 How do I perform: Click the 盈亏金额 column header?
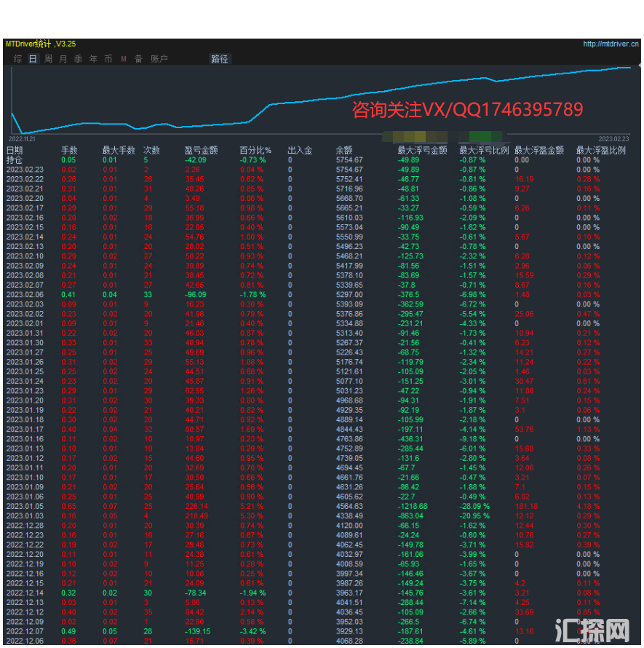click(201, 151)
